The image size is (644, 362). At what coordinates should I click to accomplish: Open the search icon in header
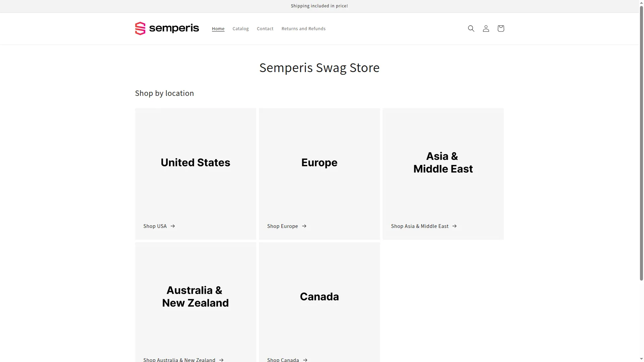471,28
